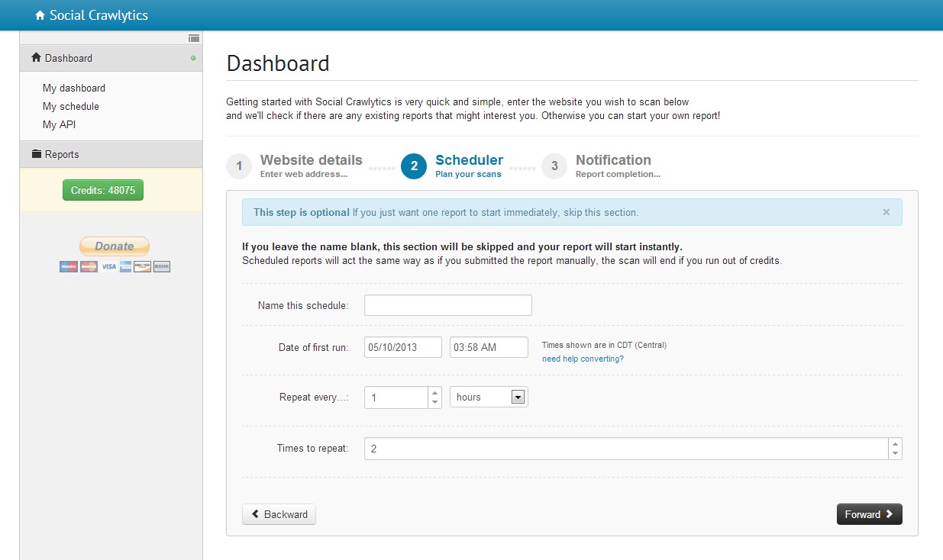This screenshot has width=943, height=560.
Task: Click the Credits: 48075 button
Action: [x=103, y=190]
